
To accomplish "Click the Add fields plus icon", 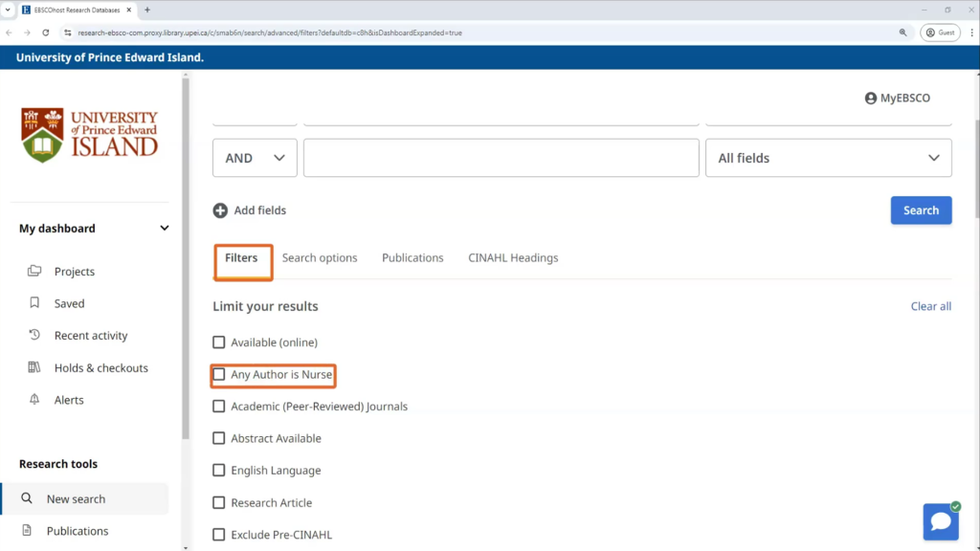I will [x=220, y=210].
